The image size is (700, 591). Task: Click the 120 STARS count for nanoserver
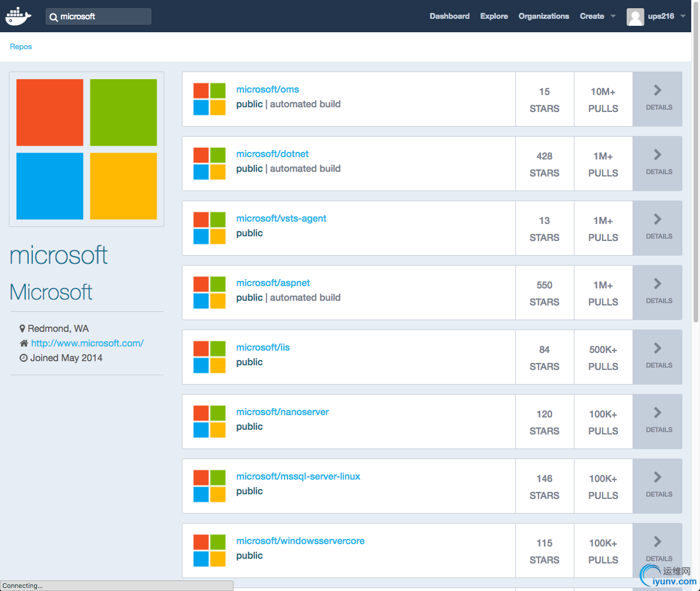[544, 422]
